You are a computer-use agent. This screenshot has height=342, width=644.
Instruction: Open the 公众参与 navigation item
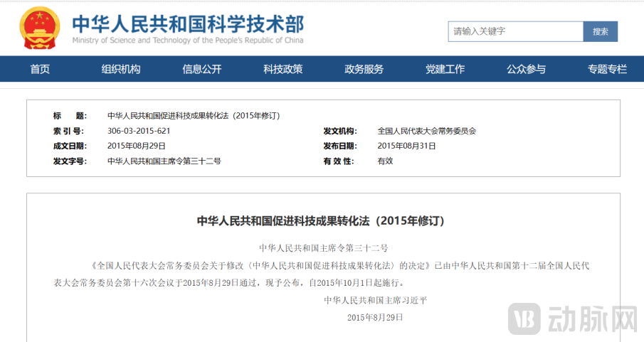526,69
